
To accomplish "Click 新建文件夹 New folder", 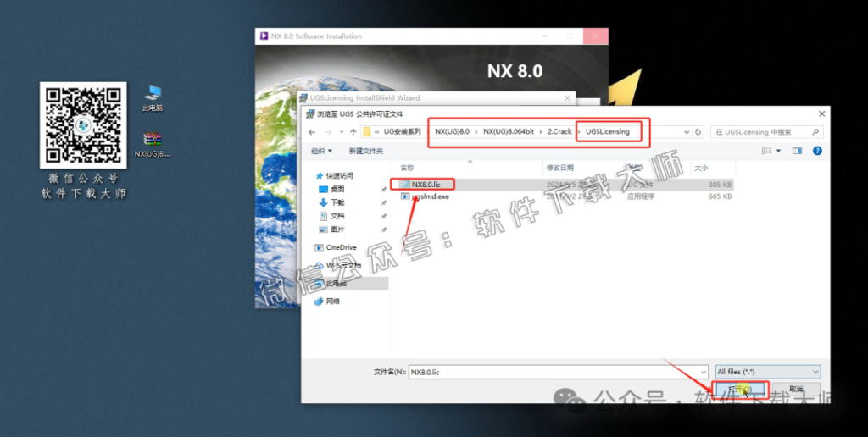I will click(x=365, y=151).
